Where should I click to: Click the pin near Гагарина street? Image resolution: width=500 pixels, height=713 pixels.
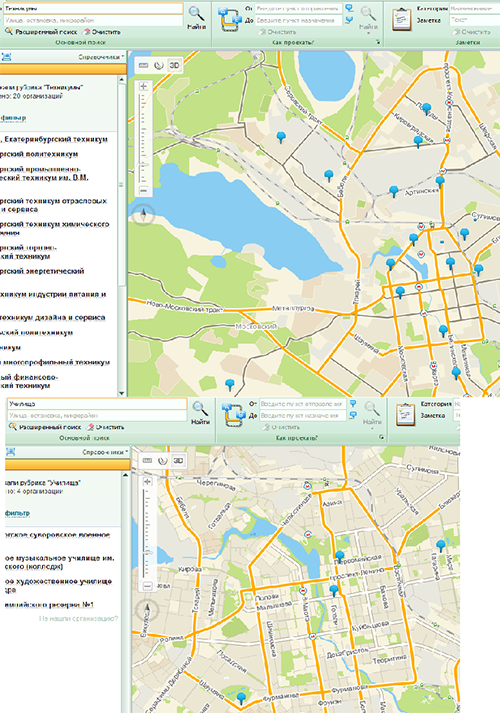440,546
